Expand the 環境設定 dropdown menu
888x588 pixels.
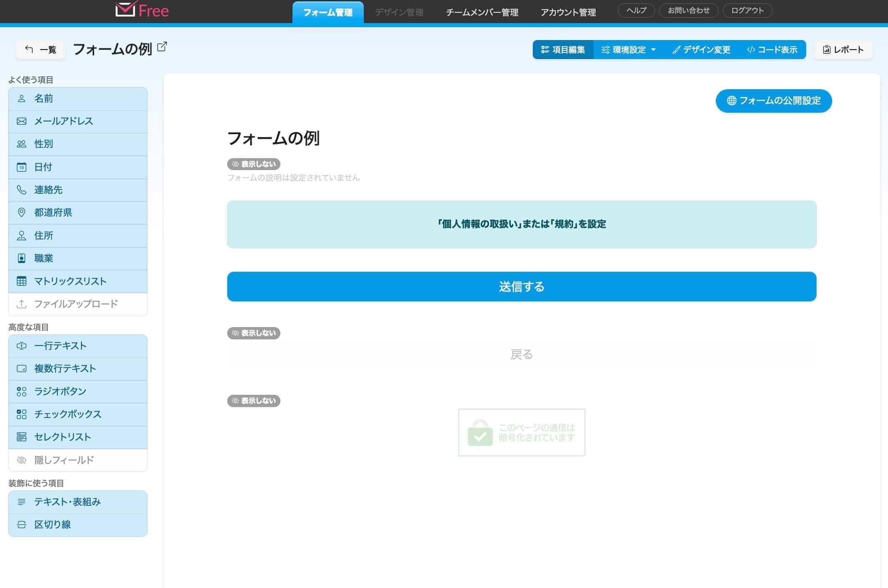[629, 50]
